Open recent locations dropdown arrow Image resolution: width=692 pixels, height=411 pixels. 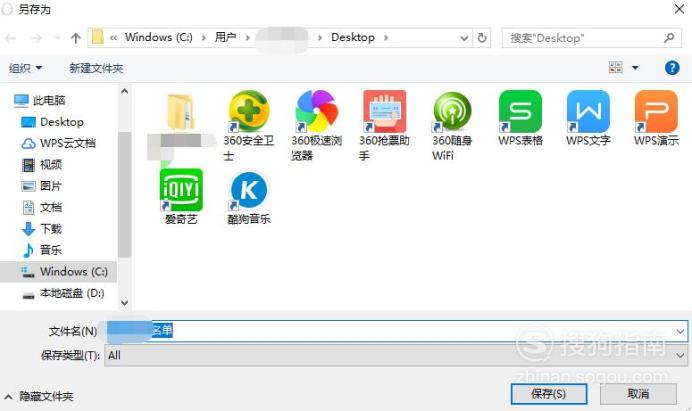coord(56,38)
